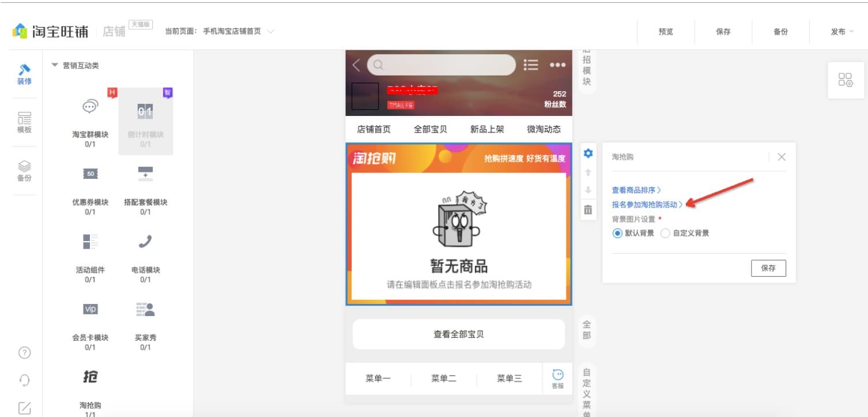
Task: Delete module using trash icon
Action: click(x=587, y=209)
